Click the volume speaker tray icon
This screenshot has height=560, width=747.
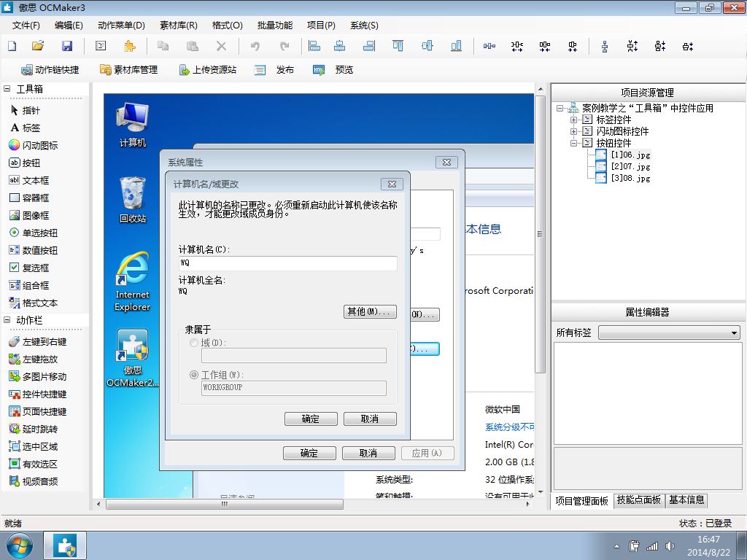[670, 546]
